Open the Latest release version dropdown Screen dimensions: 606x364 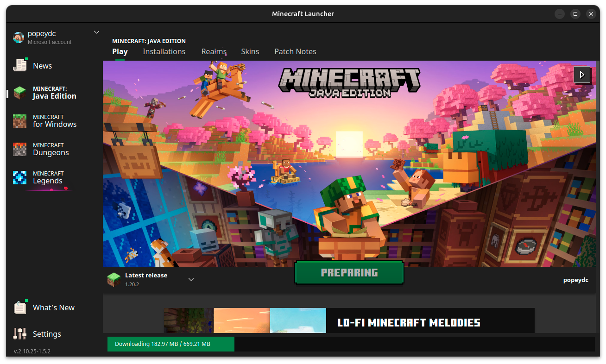point(191,279)
